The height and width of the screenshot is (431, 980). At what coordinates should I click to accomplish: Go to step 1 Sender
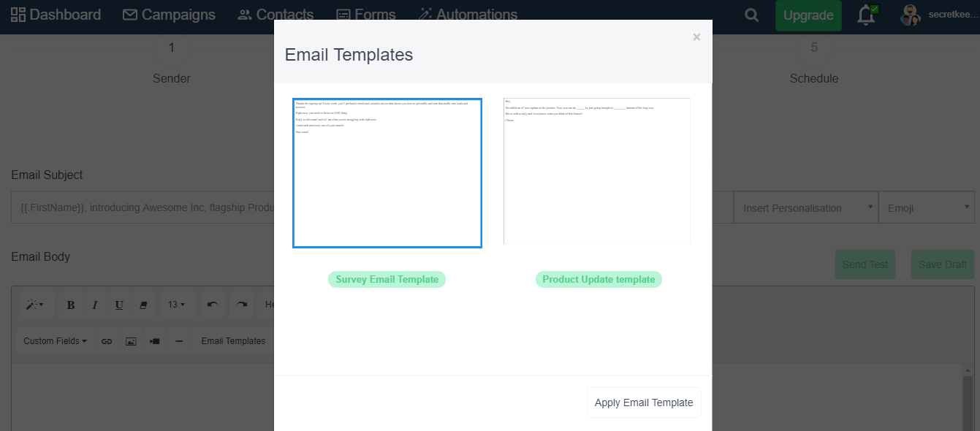tap(172, 63)
